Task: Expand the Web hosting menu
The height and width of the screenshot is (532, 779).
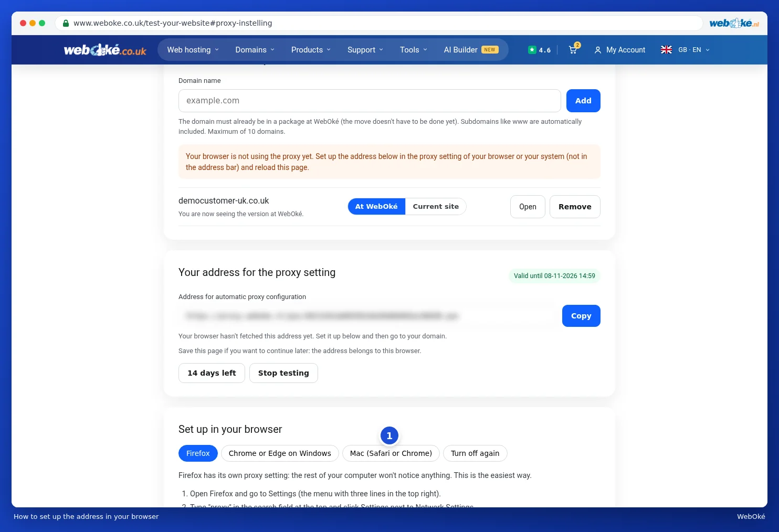Action: click(x=193, y=50)
